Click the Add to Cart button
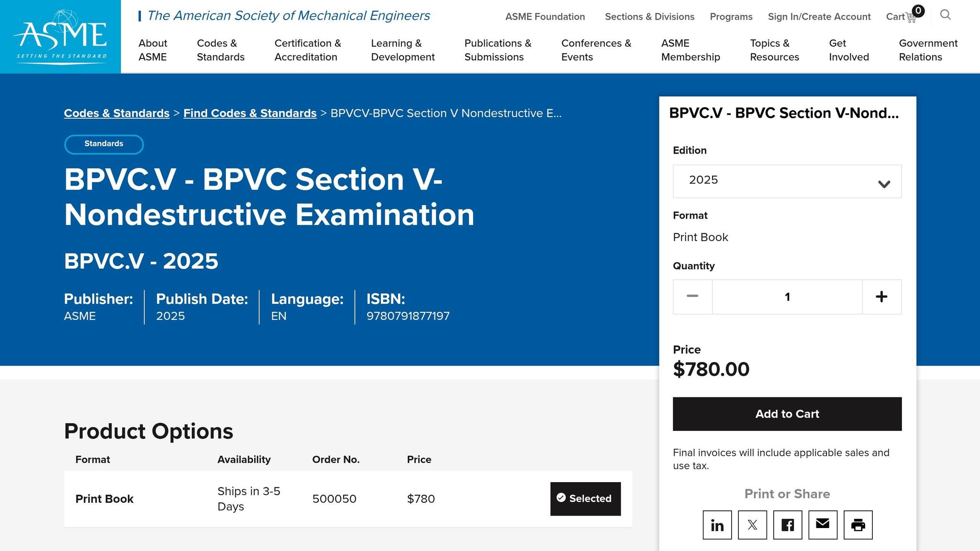Image resolution: width=980 pixels, height=551 pixels. click(x=787, y=414)
